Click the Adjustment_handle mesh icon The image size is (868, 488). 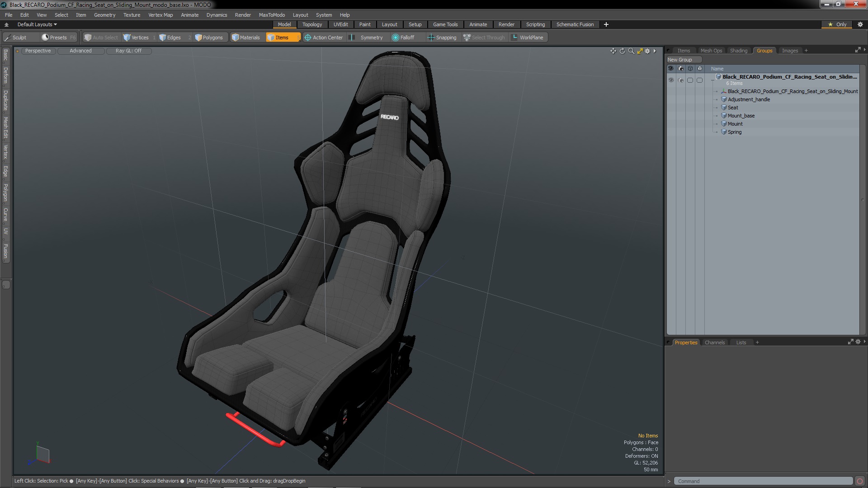point(724,99)
